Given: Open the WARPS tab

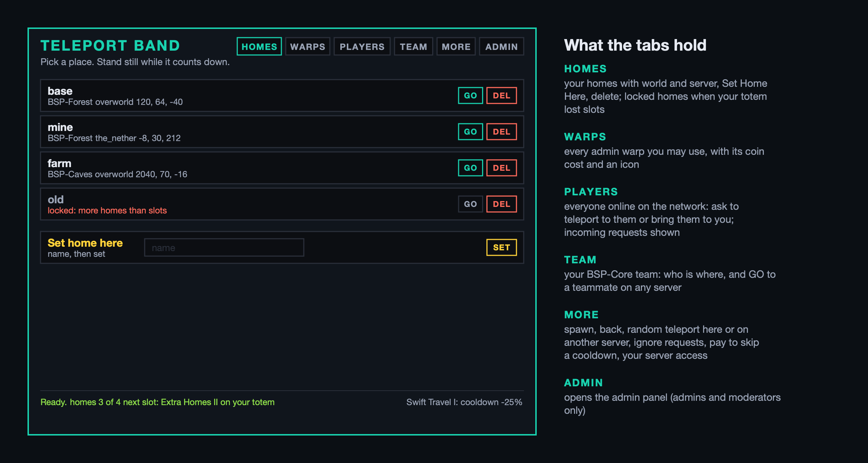Looking at the screenshot, I should click(308, 46).
